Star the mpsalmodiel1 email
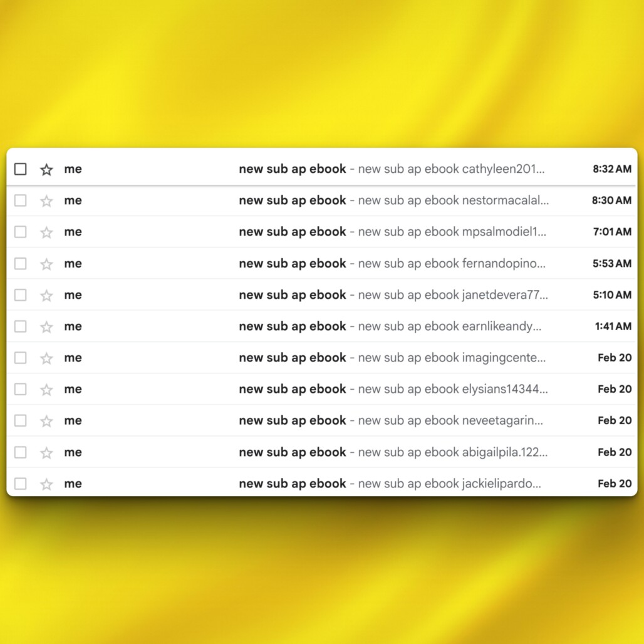Screen dimensions: 644x644 pyautogui.click(x=46, y=232)
